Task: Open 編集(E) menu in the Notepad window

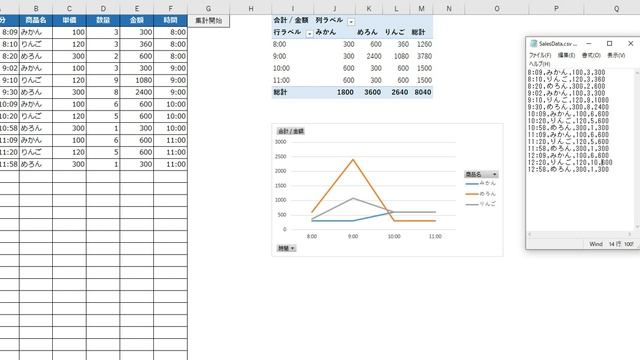Action: click(x=566, y=55)
